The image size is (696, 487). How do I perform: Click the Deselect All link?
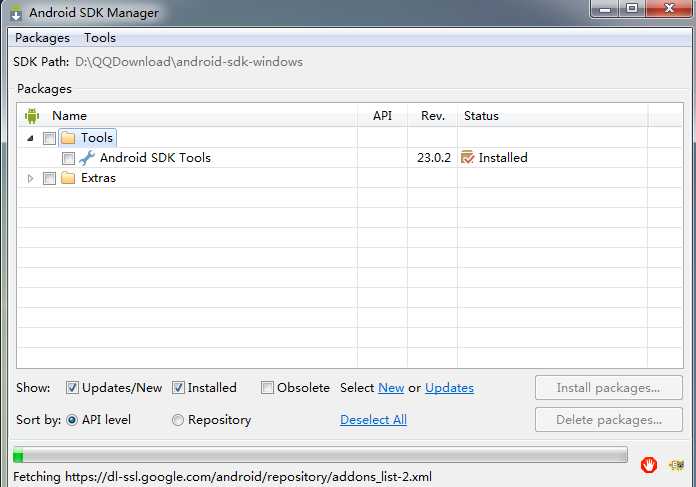click(373, 420)
